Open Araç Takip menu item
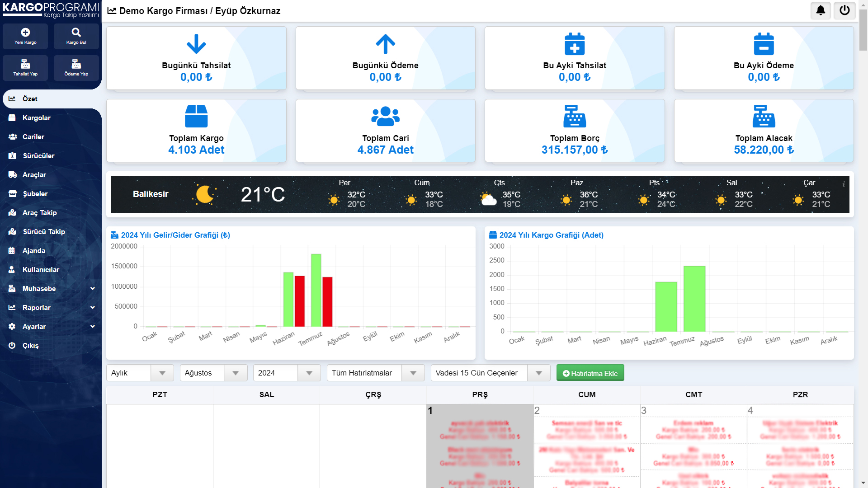The height and width of the screenshot is (488, 868). pos(51,212)
